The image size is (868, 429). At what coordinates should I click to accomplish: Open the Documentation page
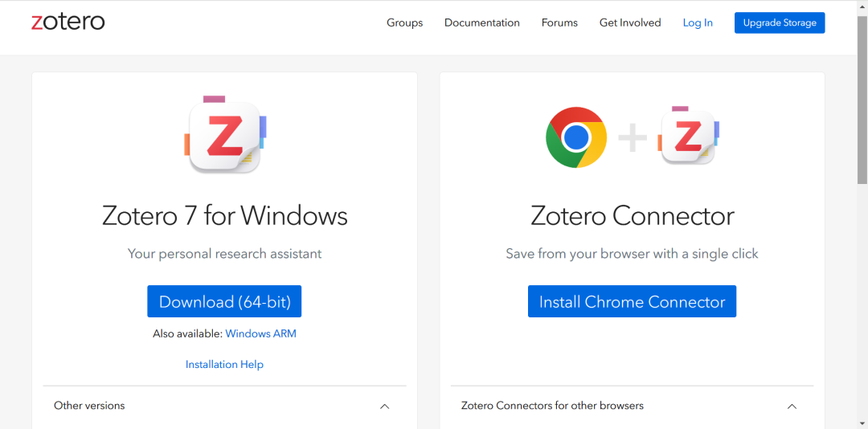[x=482, y=22]
